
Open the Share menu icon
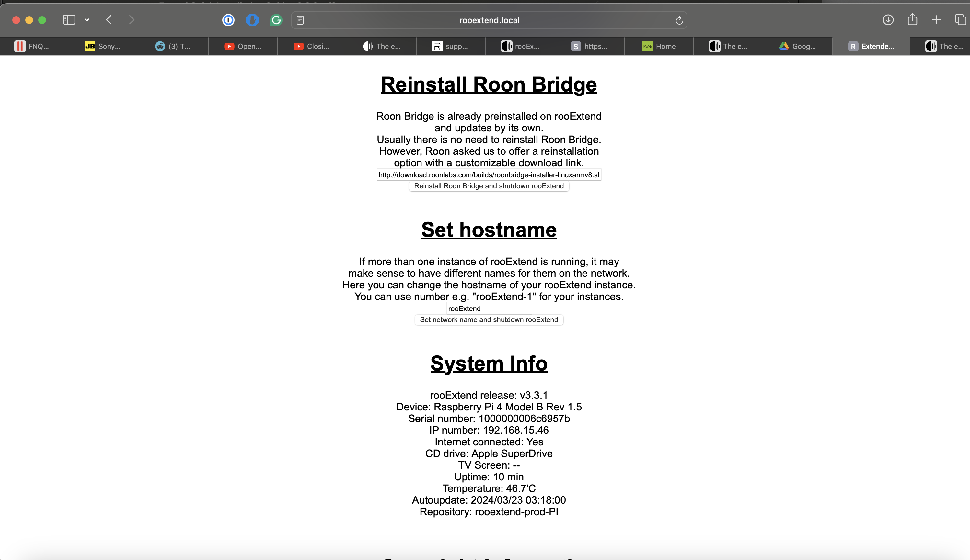(x=912, y=20)
